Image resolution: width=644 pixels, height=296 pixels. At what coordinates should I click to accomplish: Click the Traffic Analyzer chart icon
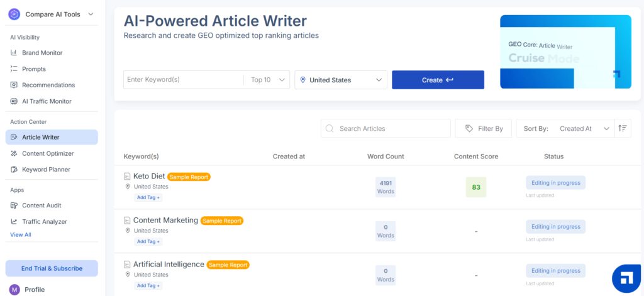point(14,222)
